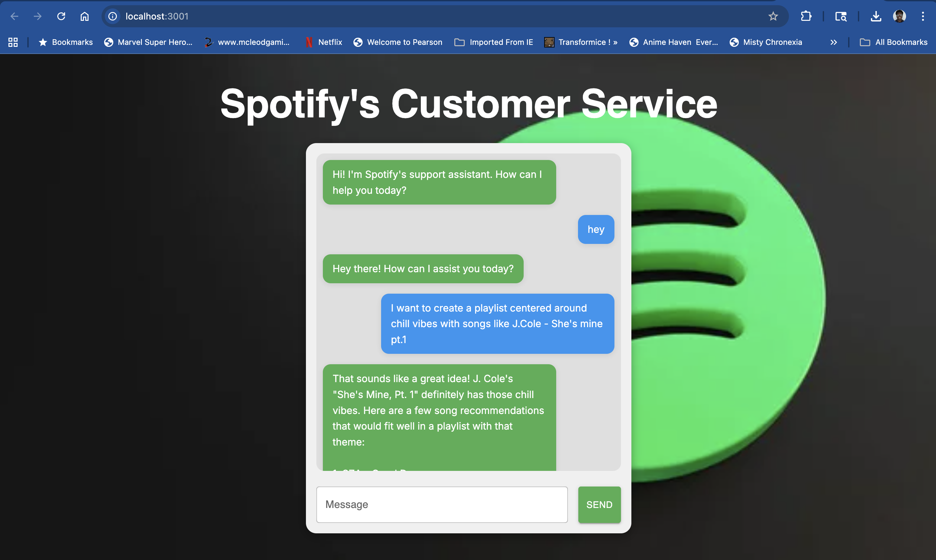Click the Message input field
The width and height of the screenshot is (936, 560).
[442, 504]
